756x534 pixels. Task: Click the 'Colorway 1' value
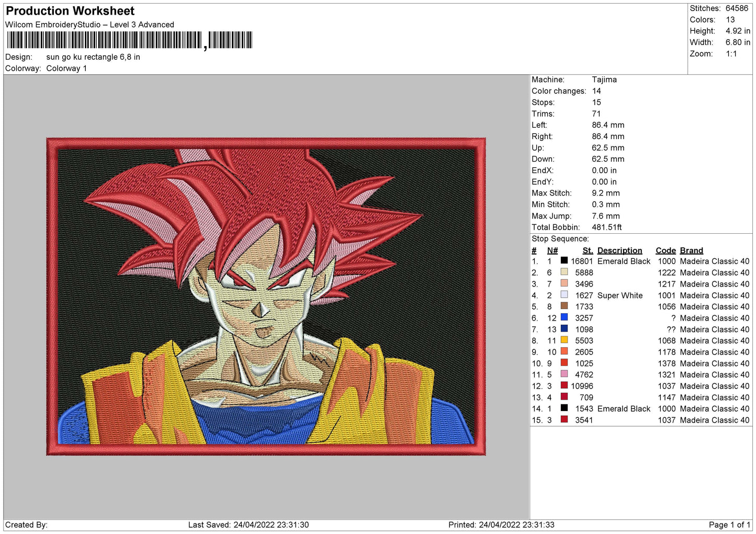66,69
